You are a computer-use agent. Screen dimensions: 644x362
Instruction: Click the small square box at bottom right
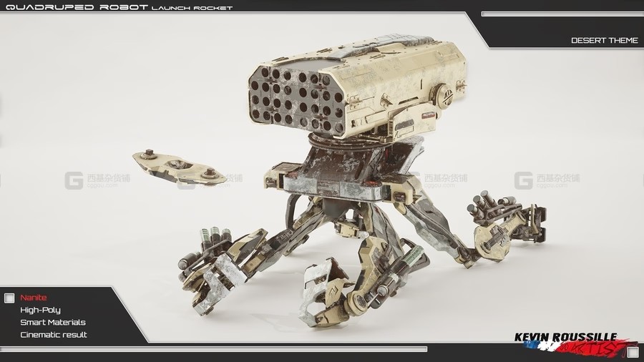click(632, 351)
